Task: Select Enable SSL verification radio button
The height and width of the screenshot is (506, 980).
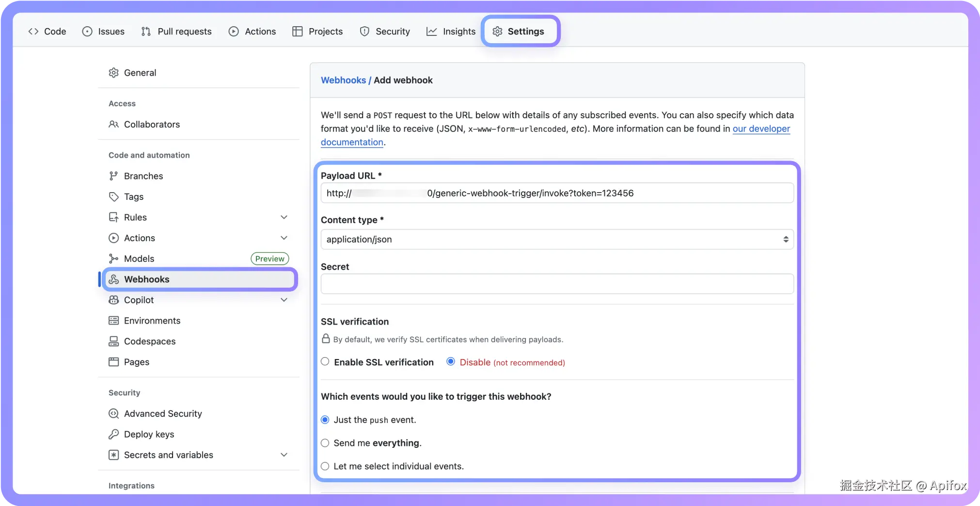Action: [x=325, y=361]
